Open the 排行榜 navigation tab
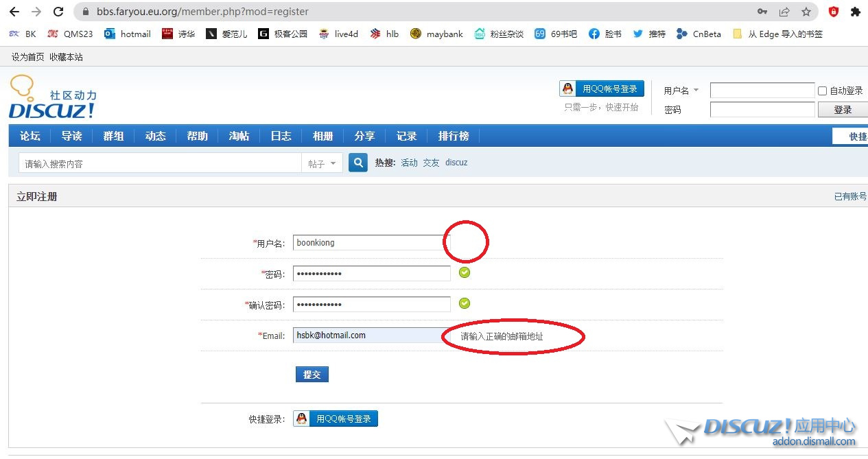 [x=454, y=136]
